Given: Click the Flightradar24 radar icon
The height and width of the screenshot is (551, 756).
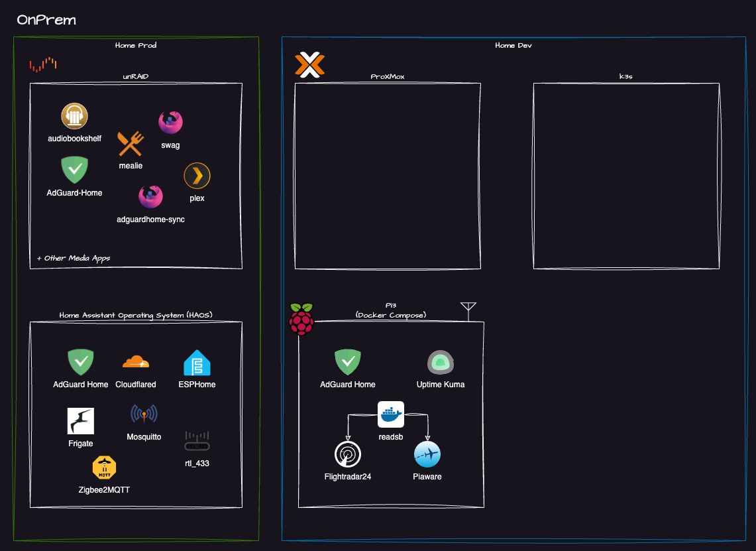Looking at the screenshot, I should (x=348, y=454).
